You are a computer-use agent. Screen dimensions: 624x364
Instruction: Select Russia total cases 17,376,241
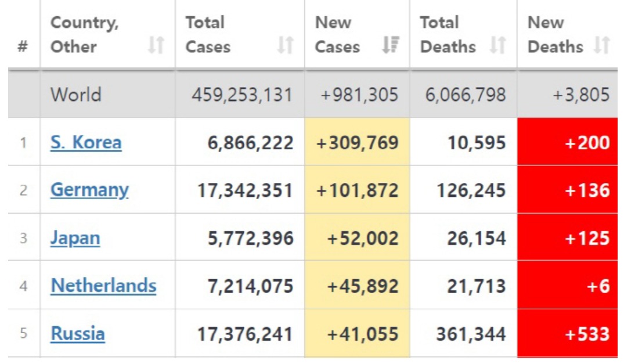tap(246, 334)
